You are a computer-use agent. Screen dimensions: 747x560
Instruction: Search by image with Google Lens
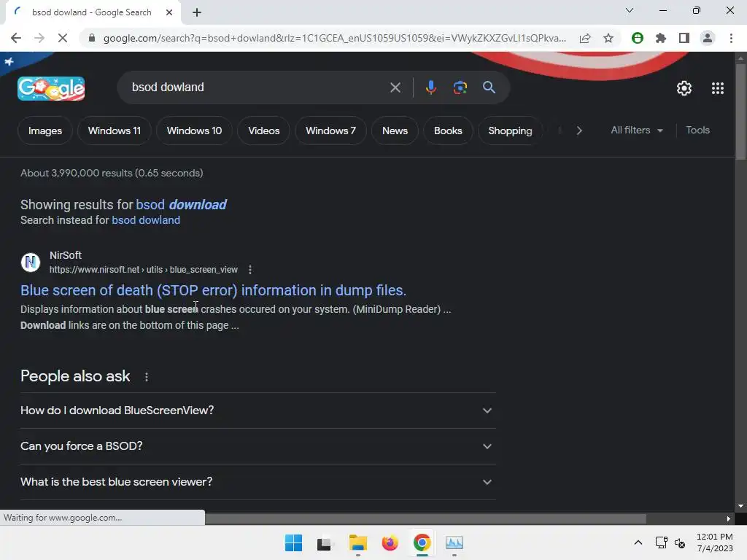[x=460, y=87]
